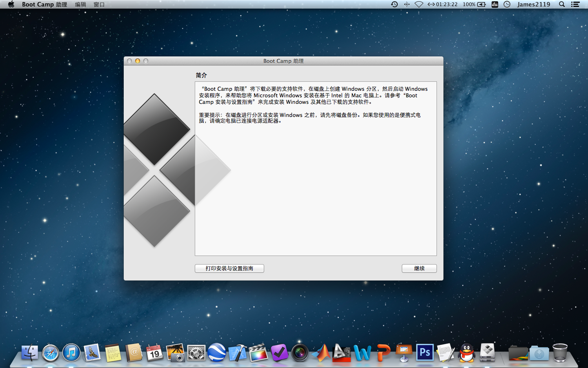Viewport: 588px width, 368px height.
Task: Click Time Machine menu bar icon
Action: 394,4
